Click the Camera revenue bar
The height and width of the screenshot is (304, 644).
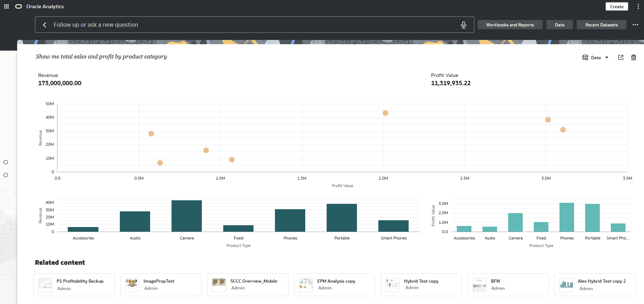(x=186, y=216)
